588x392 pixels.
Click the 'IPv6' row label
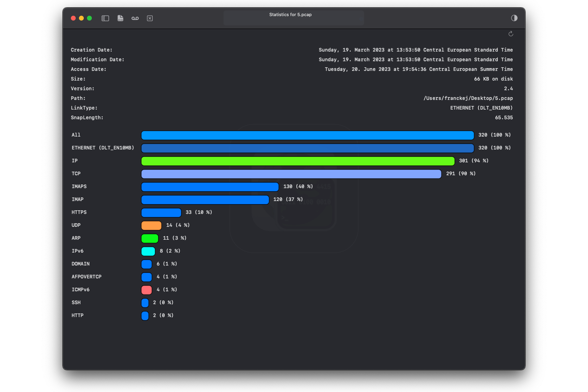[x=78, y=251]
